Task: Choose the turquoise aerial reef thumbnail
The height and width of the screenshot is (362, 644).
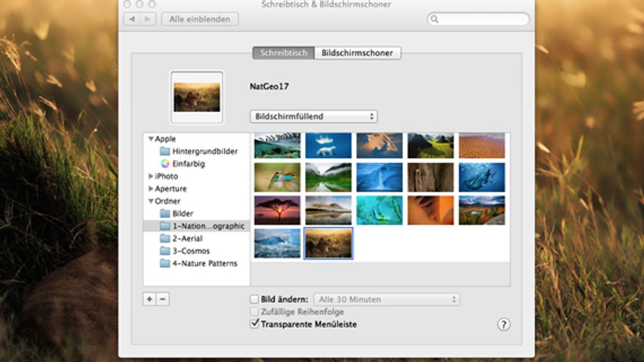Action: [x=380, y=210]
